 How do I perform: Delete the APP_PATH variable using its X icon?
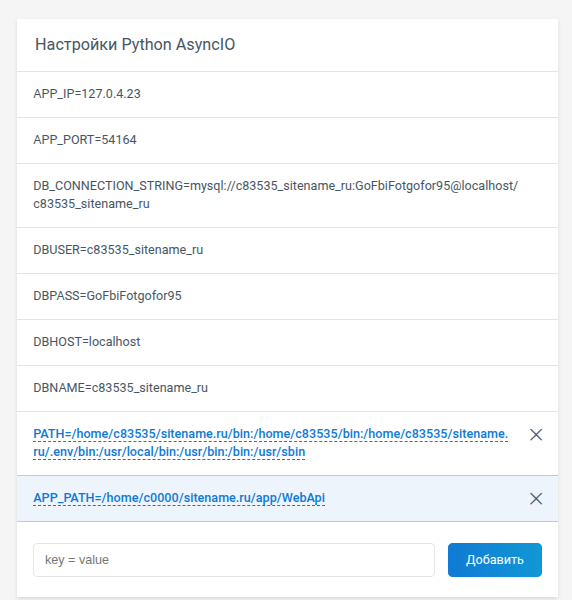[x=536, y=498]
